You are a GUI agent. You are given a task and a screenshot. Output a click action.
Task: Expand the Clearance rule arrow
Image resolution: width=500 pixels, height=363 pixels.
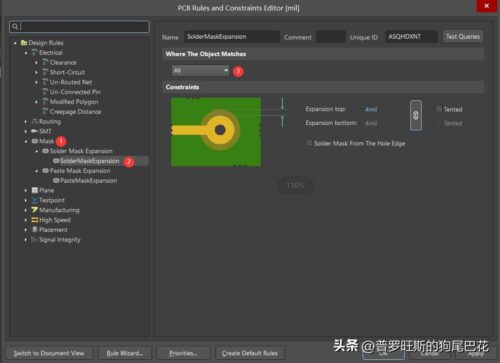pyautogui.click(x=37, y=63)
